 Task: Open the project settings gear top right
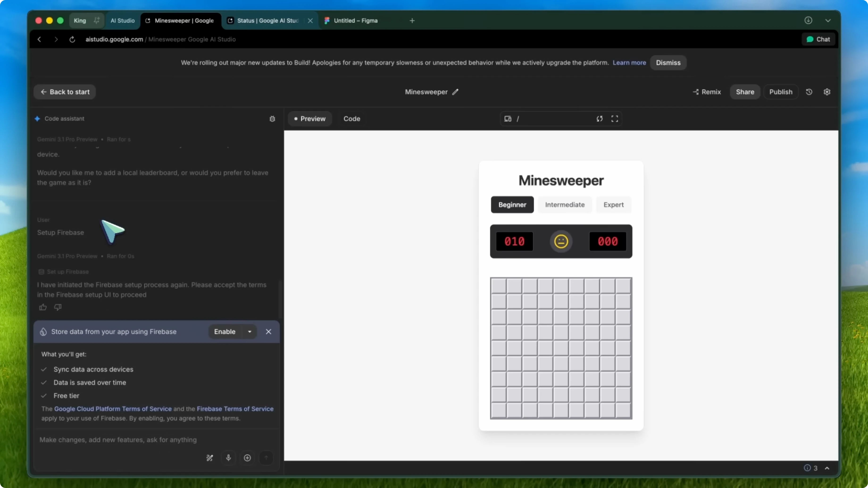[x=828, y=92]
